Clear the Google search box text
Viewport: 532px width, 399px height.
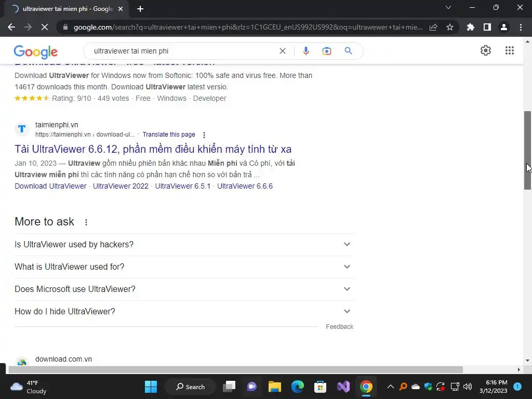pyautogui.click(x=282, y=51)
